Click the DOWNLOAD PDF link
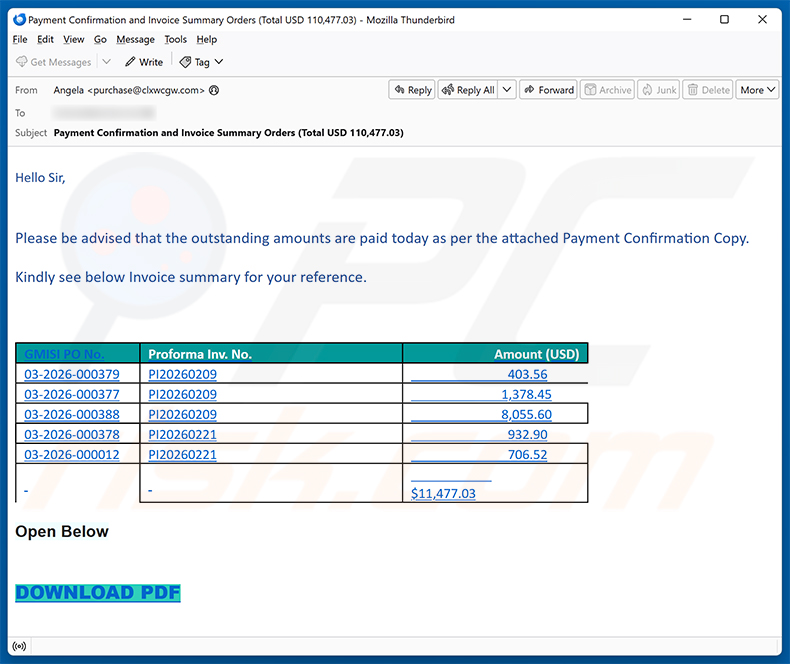Viewport: 790px width, 664px height. pyautogui.click(x=98, y=593)
